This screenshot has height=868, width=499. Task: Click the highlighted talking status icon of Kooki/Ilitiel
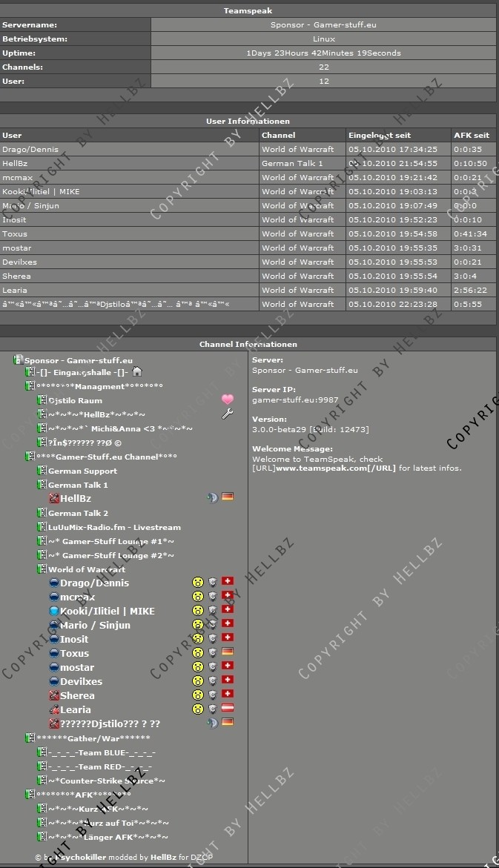tap(54, 611)
